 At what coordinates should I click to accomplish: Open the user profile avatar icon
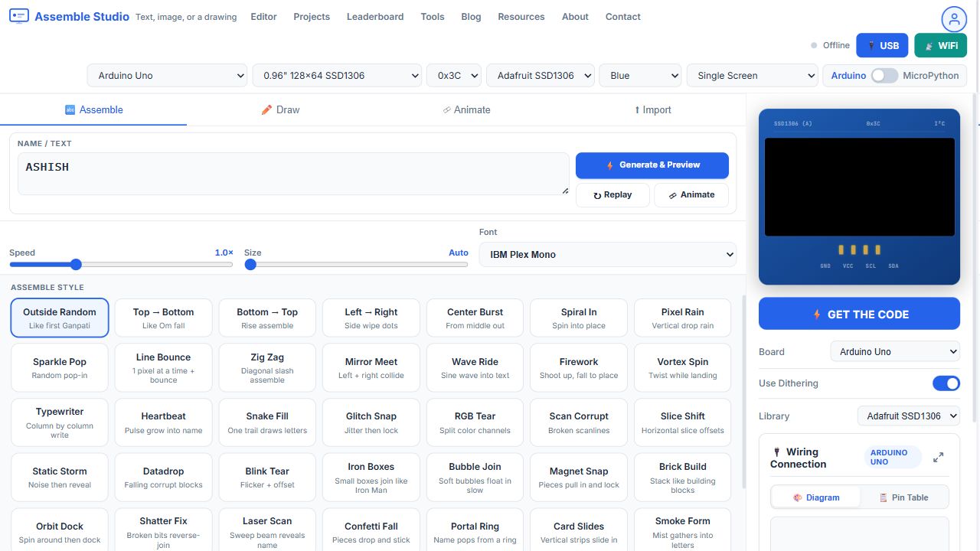[954, 18]
